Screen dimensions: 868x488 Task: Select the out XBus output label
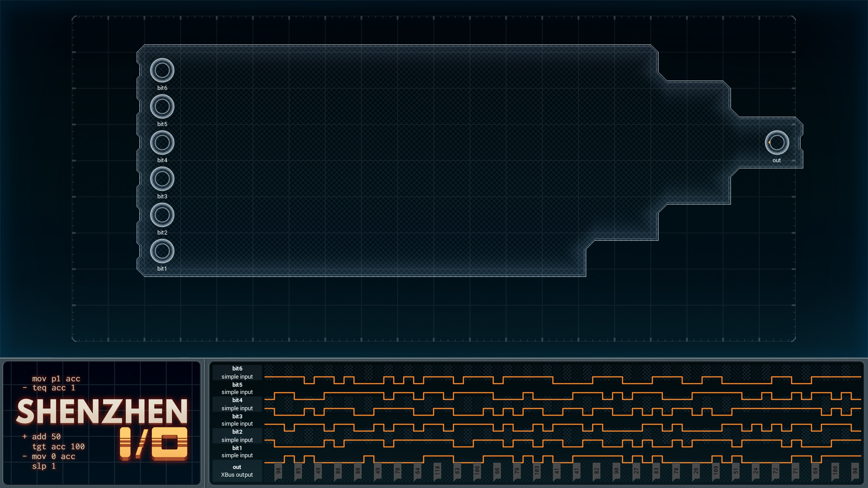[x=237, y=471]
